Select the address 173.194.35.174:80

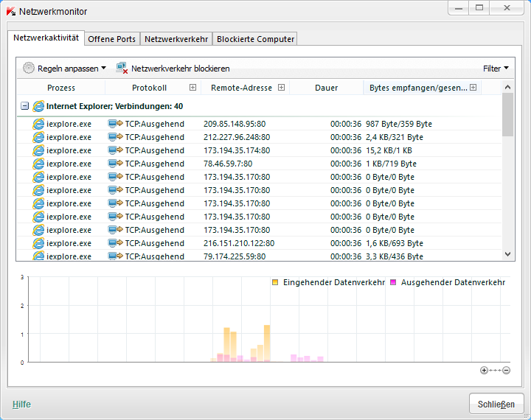237,150
